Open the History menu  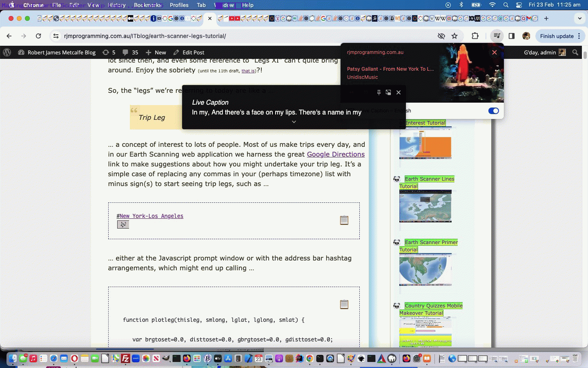tap(117, 5)
